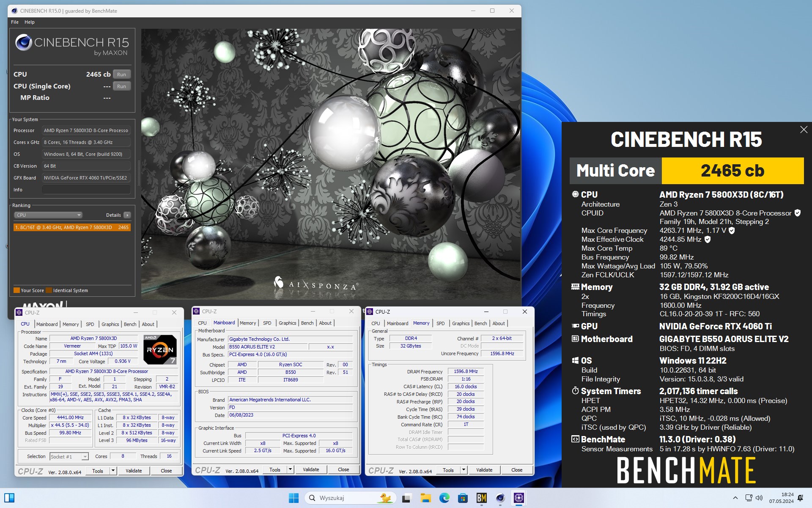
Task: Click the Close button in the middle CPU-Z window
Action: coord(343,469)
